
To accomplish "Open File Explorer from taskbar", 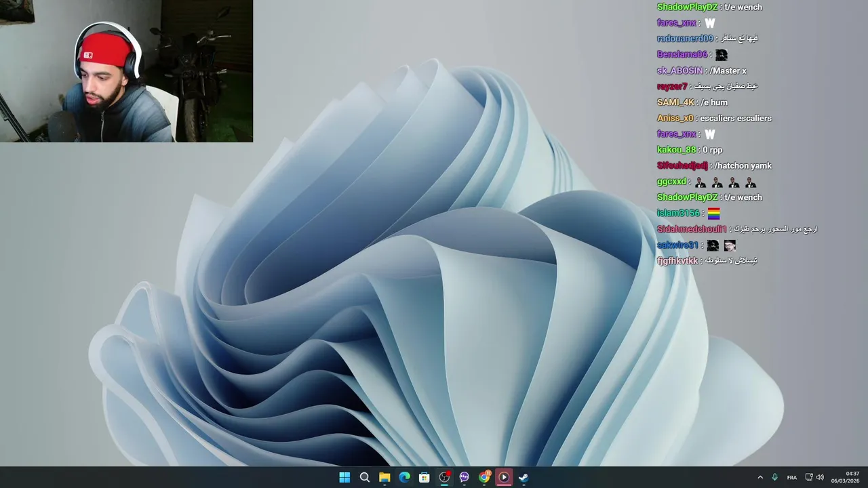I will 384,477.
